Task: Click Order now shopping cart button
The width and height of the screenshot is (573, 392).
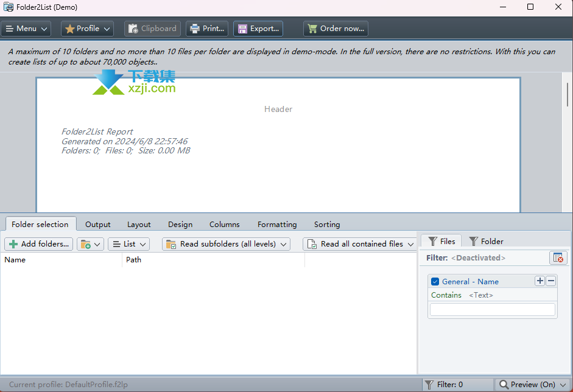Action: (x=336, y=29)
